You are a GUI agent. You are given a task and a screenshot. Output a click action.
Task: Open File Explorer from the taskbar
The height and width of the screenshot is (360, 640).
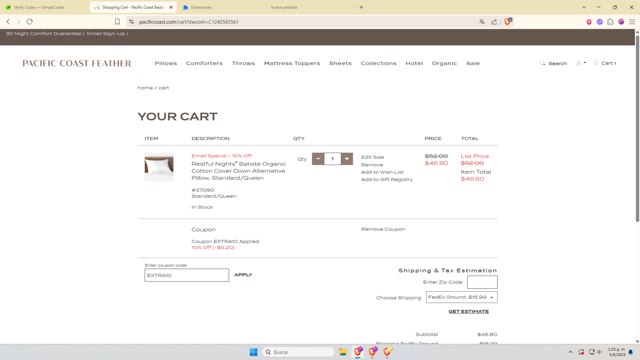(x=343, y=352)
